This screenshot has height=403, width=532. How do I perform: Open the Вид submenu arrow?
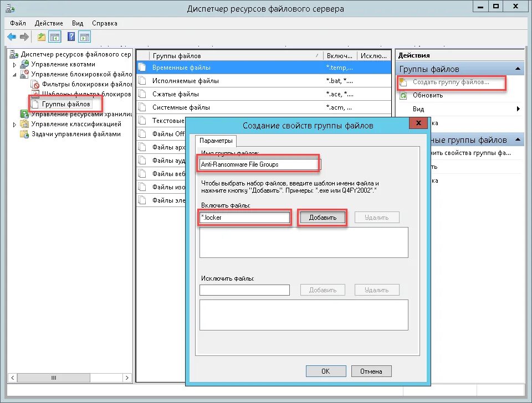coord(518,109)
